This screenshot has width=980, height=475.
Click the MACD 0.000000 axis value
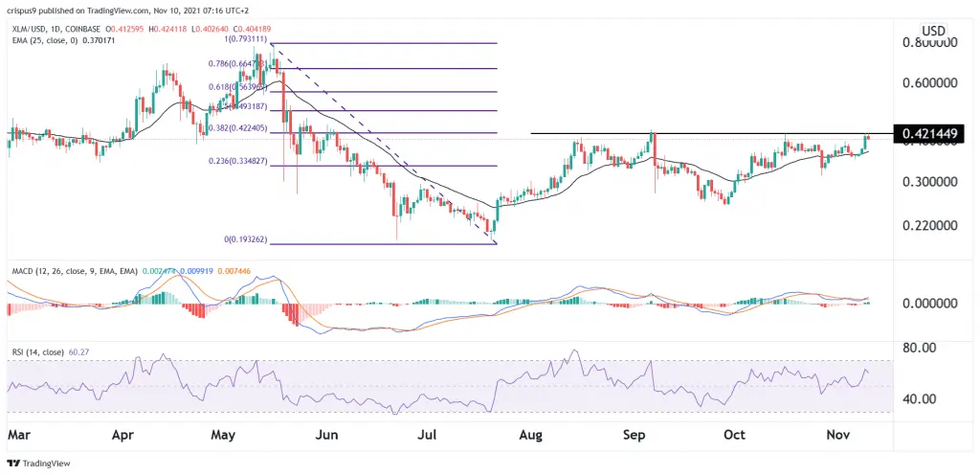tap(928, 304)
